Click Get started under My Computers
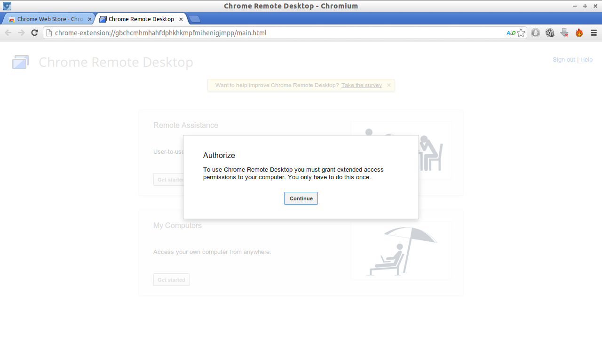Viewport: 602px width, 364px height. [x=171, y=280]
